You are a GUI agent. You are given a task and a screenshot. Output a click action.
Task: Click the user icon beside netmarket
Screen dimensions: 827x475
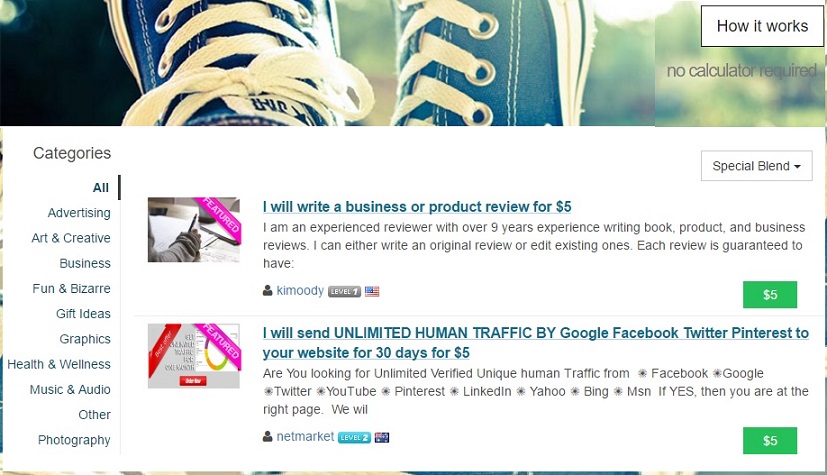[x=267, y=437]
